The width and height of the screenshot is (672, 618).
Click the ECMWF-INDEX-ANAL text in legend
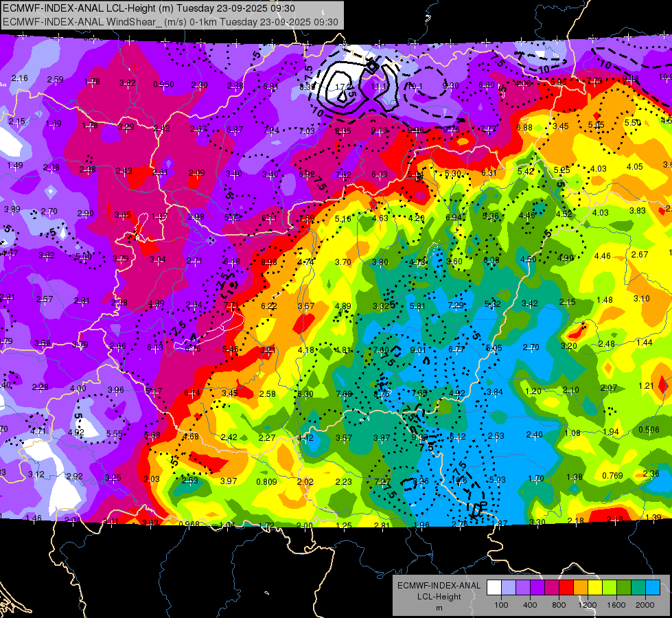click(439, 586)
